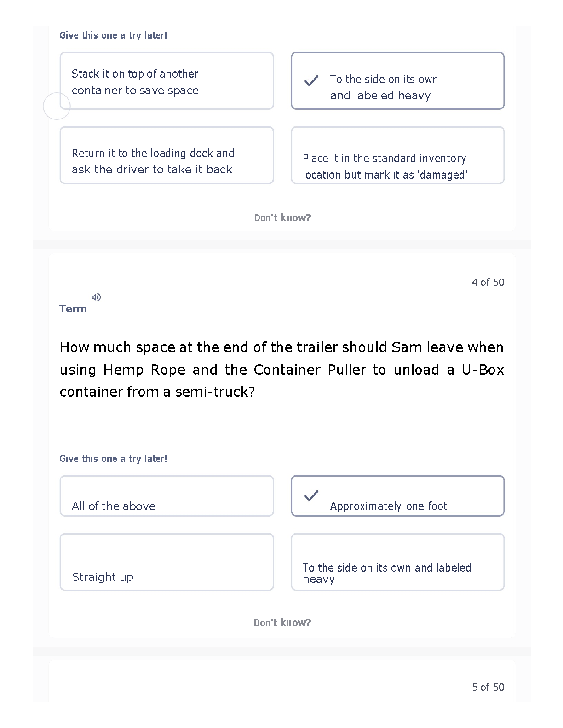The width and height of the screenshot is (563, 728).
Task: Click the checkmark on 'To the side on its own'
Action: click(311, 81)
